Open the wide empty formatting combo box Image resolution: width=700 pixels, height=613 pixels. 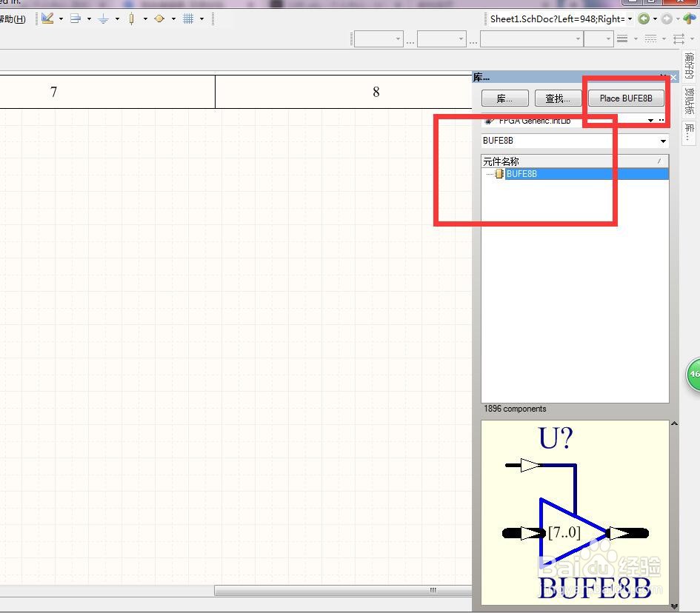532,38
